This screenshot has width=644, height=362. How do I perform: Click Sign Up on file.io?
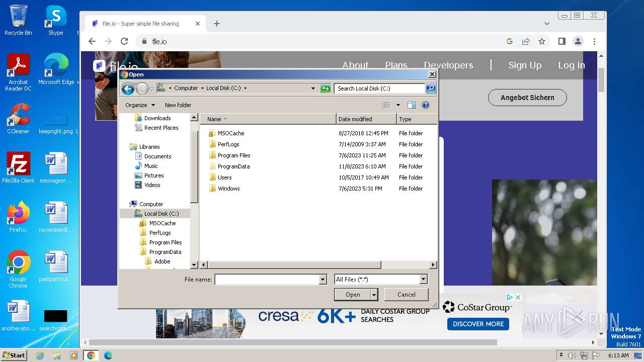tap(525, 65)
